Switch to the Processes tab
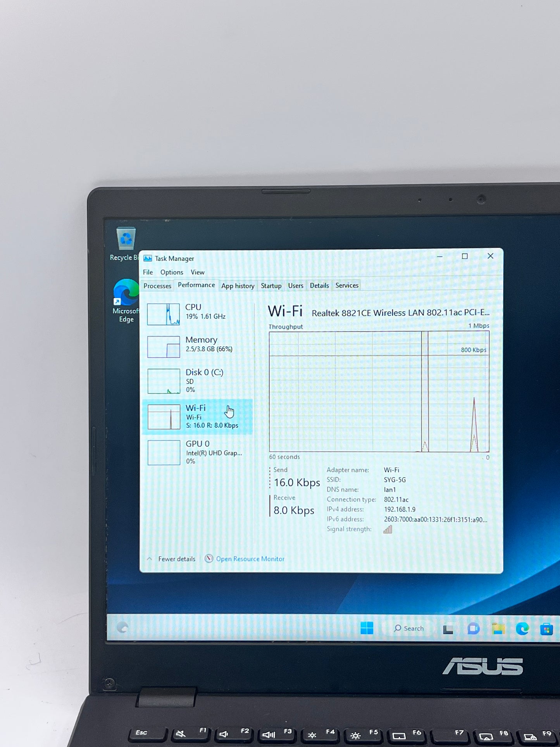 (157, 286)
